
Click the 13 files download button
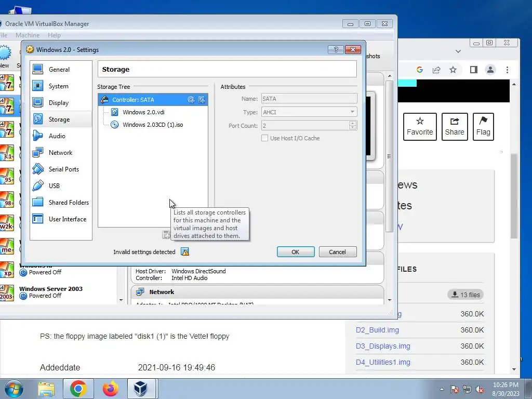point(465,295)
